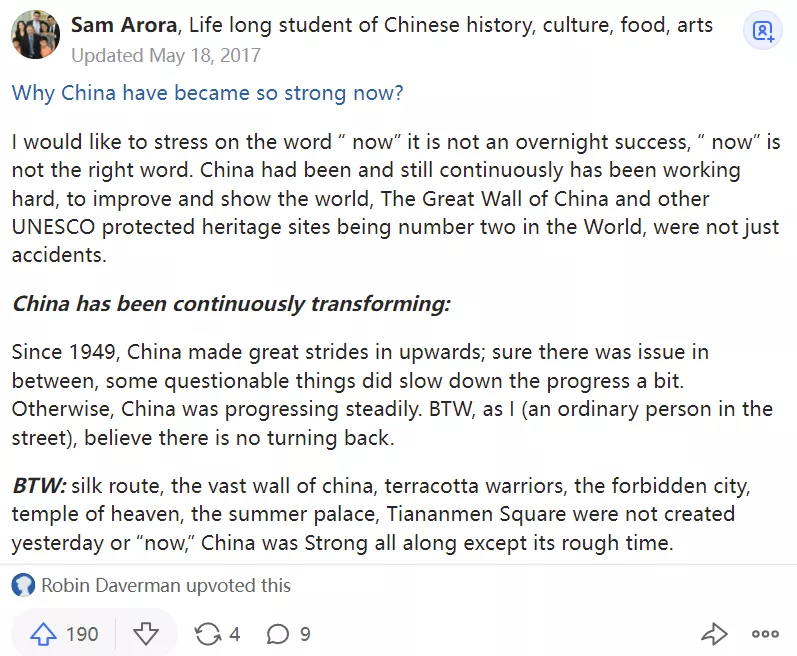Click the share arrow icon
The width and height of the screenshot is (797, 656).
713,634
